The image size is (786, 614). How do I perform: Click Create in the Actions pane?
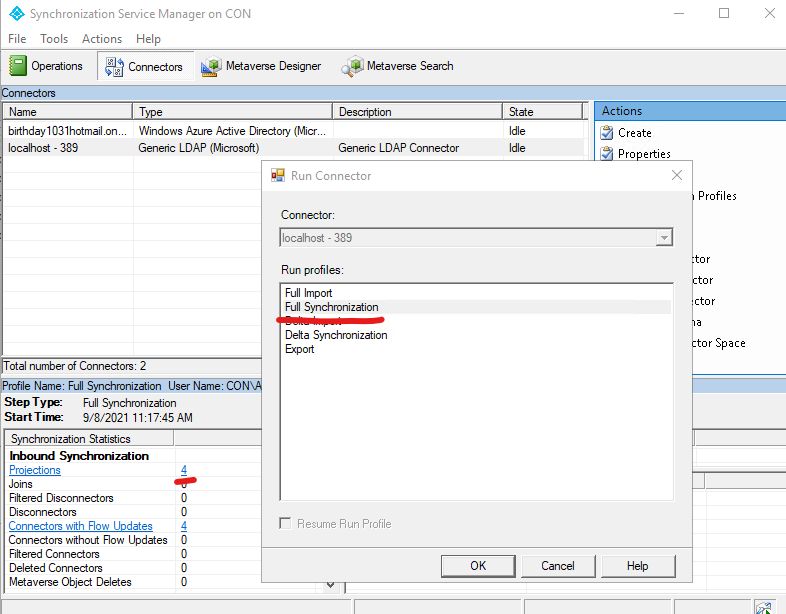[635, 133]
